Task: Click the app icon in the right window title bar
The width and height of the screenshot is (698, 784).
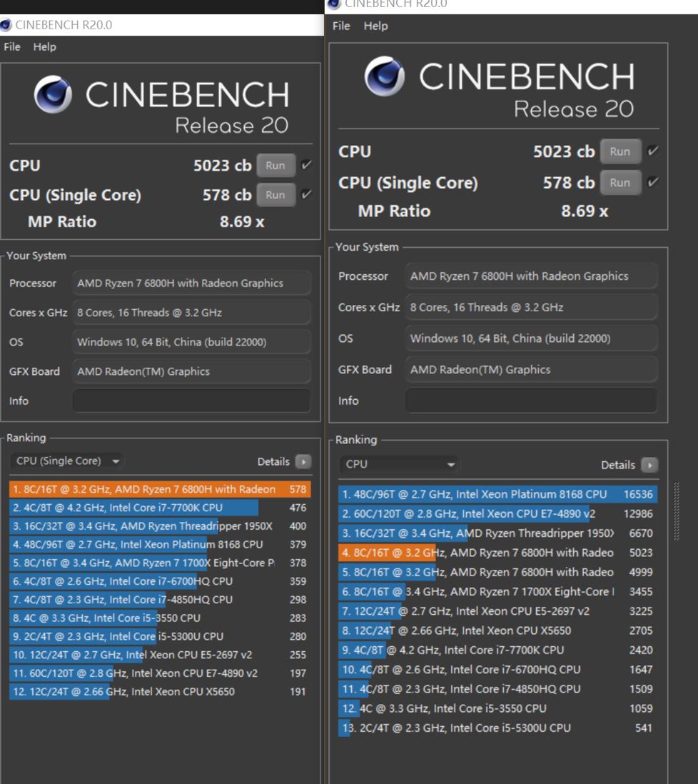Action: (x=334, y=4)
